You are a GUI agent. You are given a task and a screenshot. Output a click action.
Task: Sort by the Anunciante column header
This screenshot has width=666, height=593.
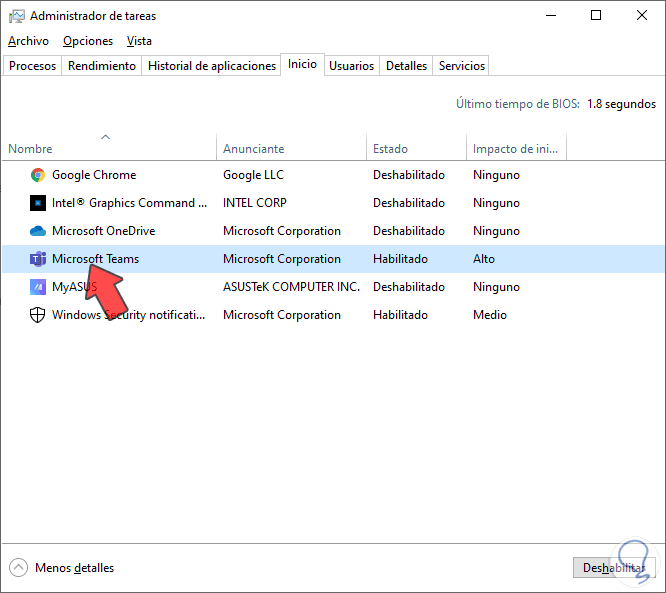point(291,149)
